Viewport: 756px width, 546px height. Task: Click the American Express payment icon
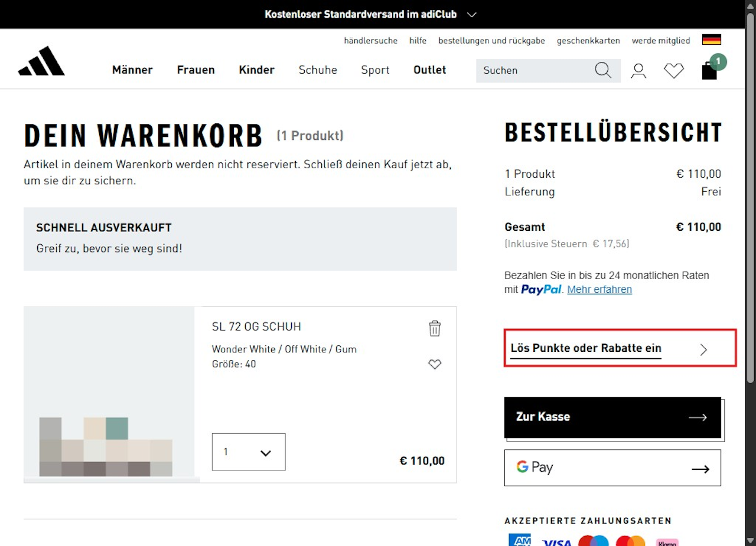(520, 540)
